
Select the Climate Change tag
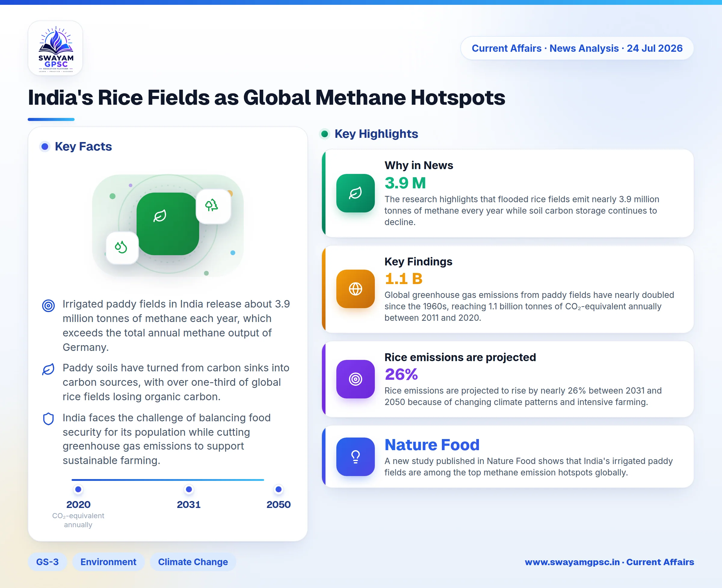tap(193, 562)
